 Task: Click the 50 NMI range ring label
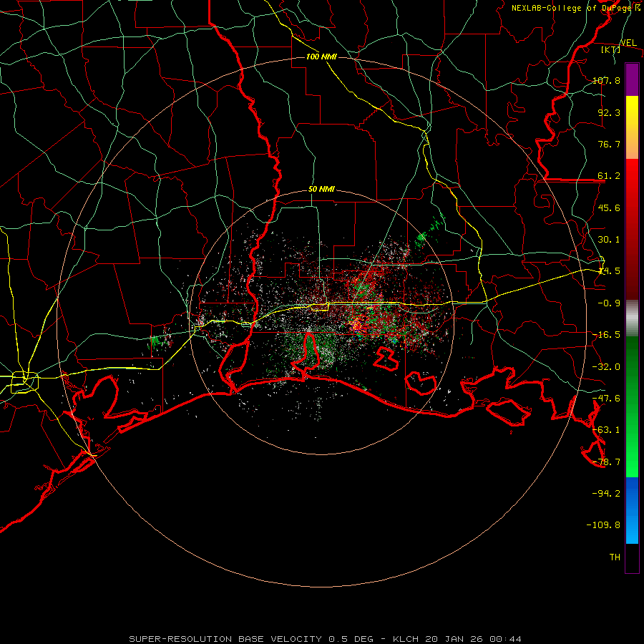pos(321,190)
